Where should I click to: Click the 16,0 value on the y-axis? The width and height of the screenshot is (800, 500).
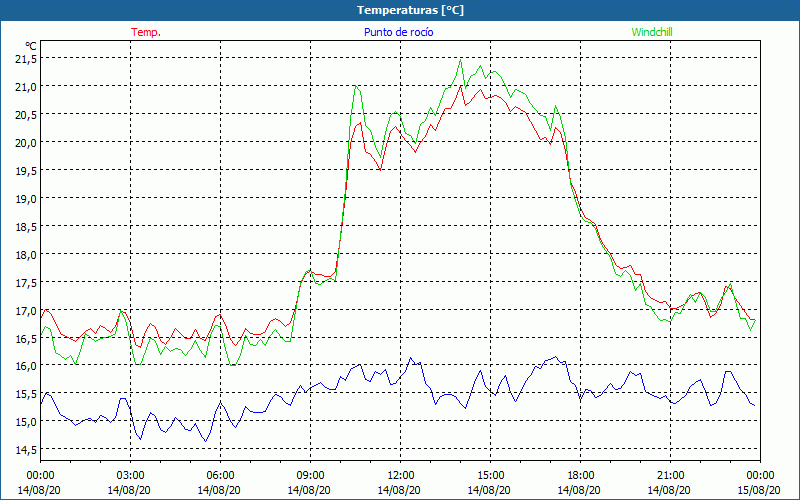coord(26,366)
